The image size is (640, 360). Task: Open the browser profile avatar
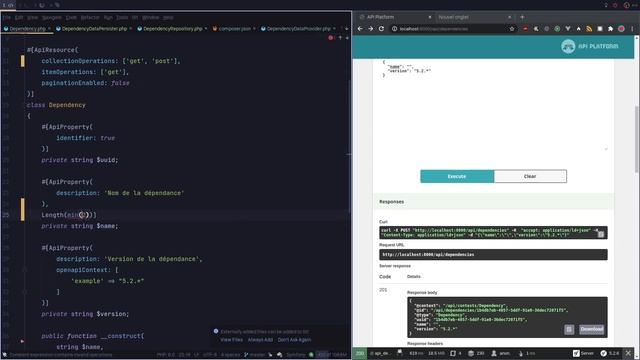pos(621,29)
